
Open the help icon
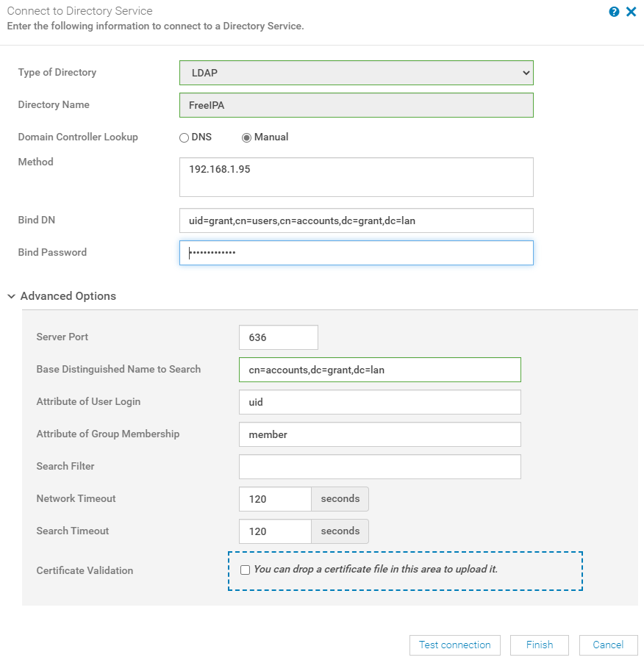[615, 11]
